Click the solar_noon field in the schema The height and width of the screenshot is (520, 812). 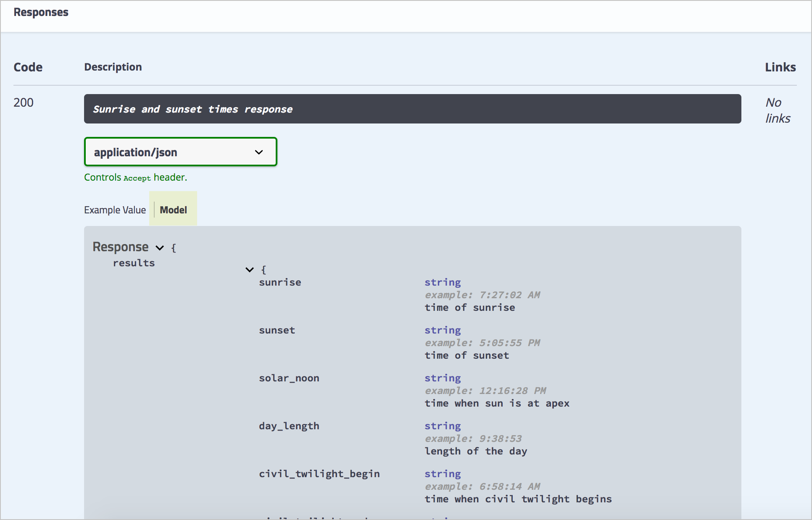click(289, 378)
